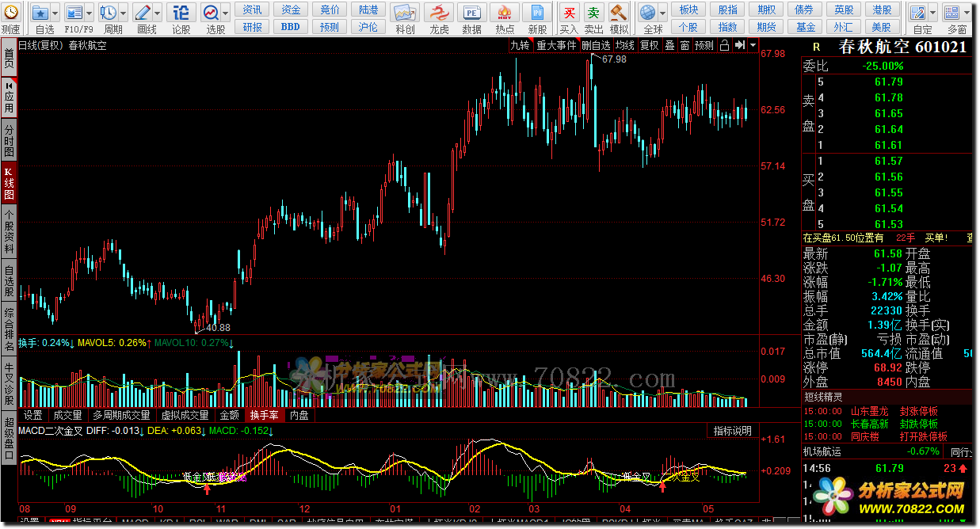Expand the 自定 dropdown arrow

(932, 13)
